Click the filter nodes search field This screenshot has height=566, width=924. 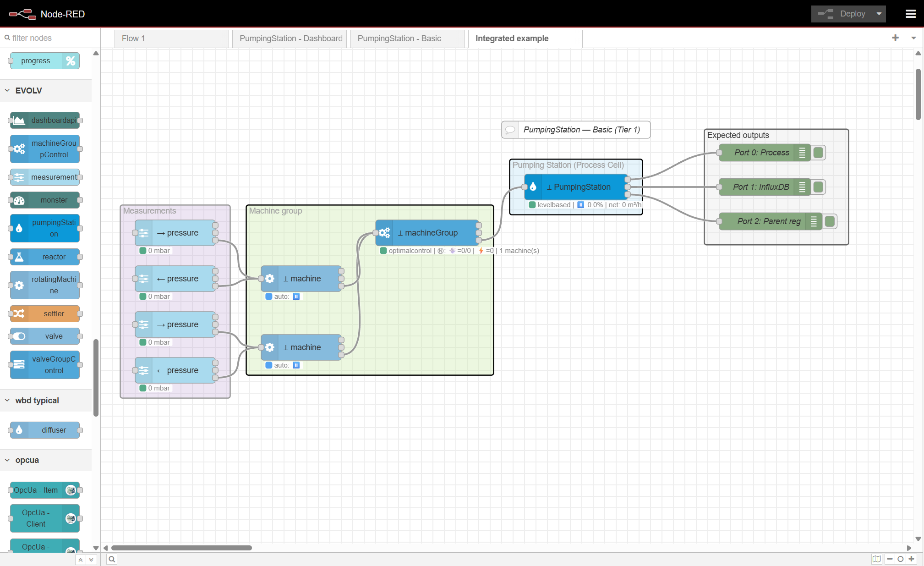[x=50, y=38]
